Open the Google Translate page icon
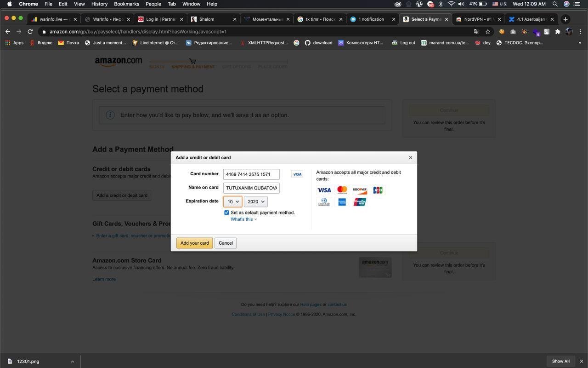The height and width of the screenshot is (368, 588). point(476,32)
